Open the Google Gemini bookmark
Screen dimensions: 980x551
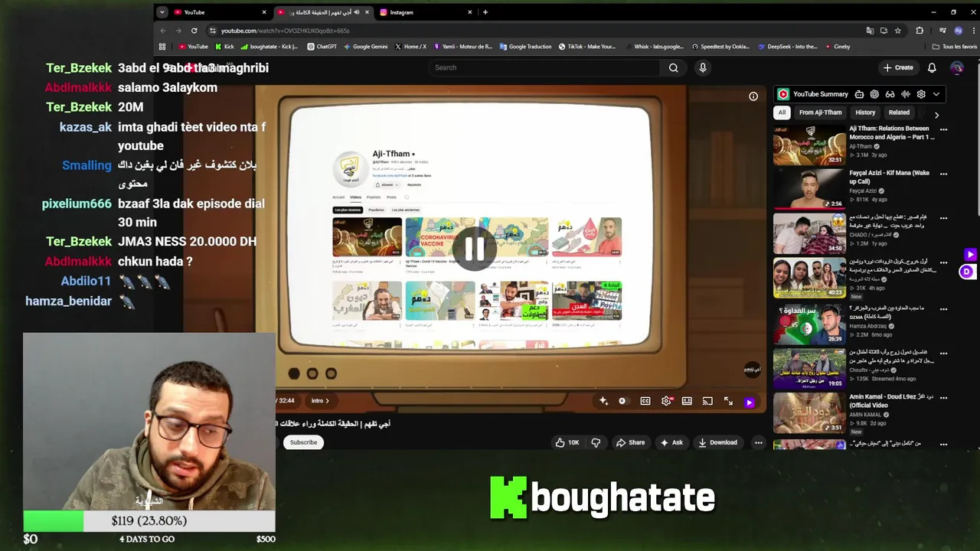pos(365,47)
